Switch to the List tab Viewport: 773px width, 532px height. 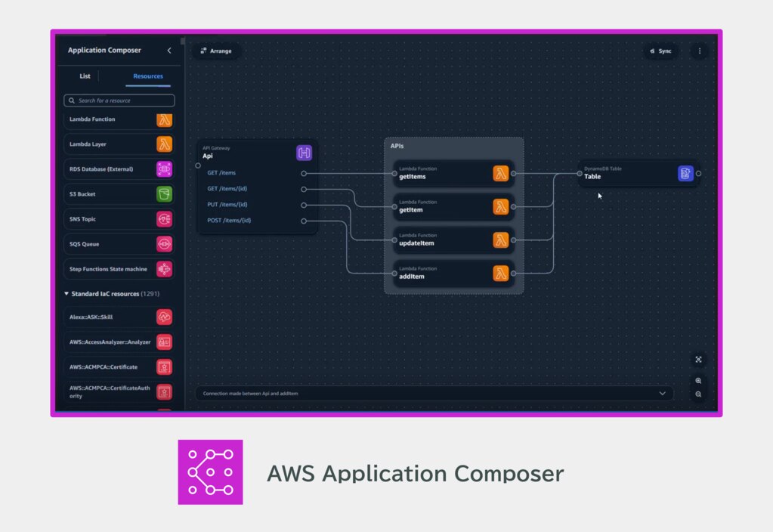click(85, 76)
